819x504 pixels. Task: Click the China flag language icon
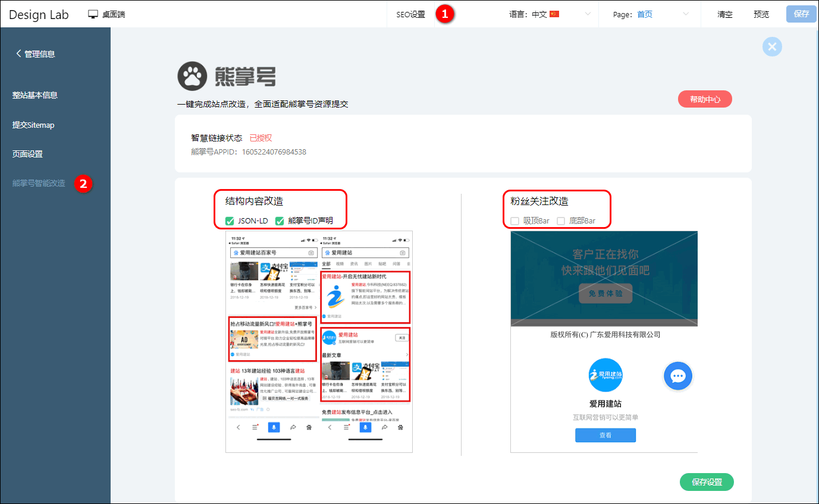554,14
